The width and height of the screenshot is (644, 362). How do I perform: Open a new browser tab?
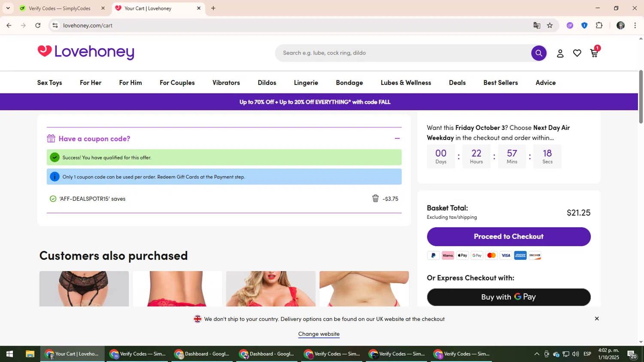click(x=213, y=8)
